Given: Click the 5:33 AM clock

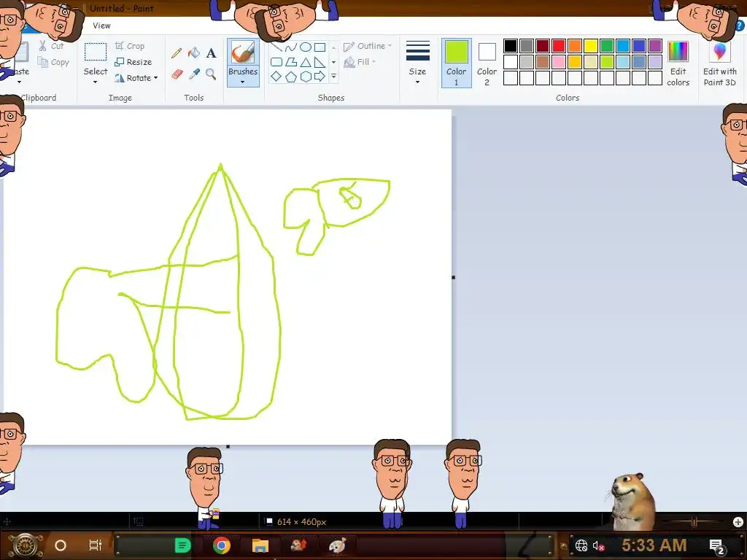Looking at the screenshot, I should pos(654,545).
